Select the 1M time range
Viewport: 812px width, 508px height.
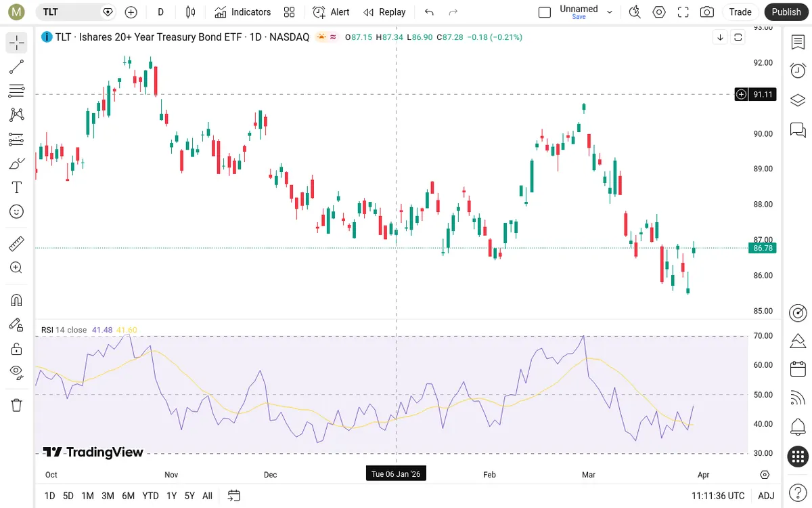(x=87, y=496)
